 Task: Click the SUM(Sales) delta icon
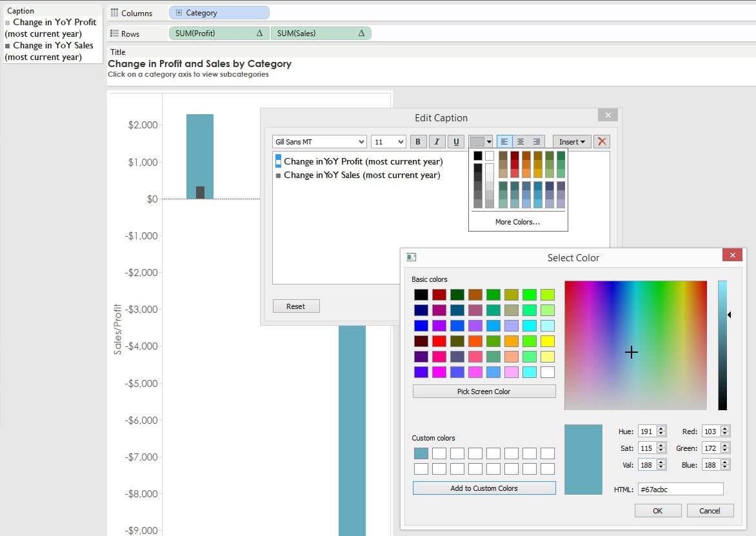point(361,34)
